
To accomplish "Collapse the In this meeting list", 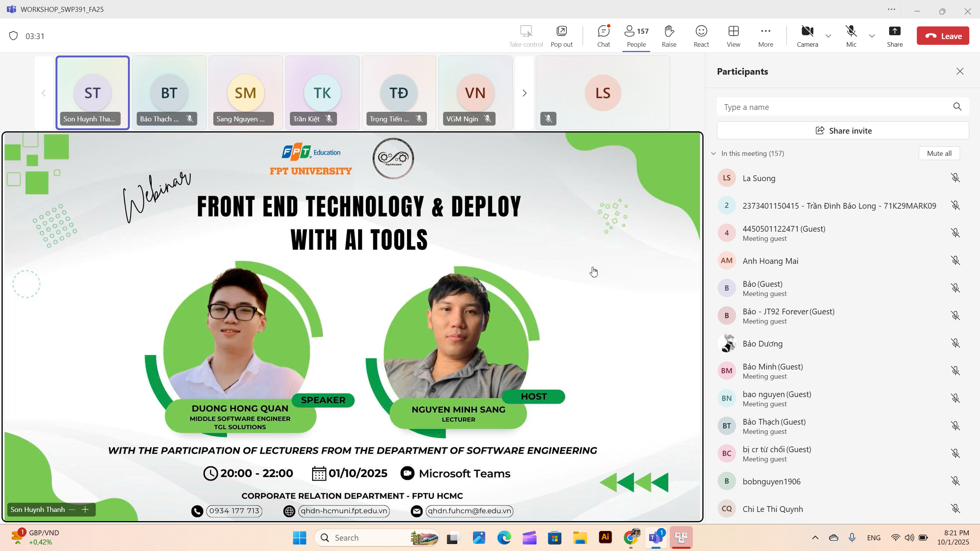I will 713,154.
